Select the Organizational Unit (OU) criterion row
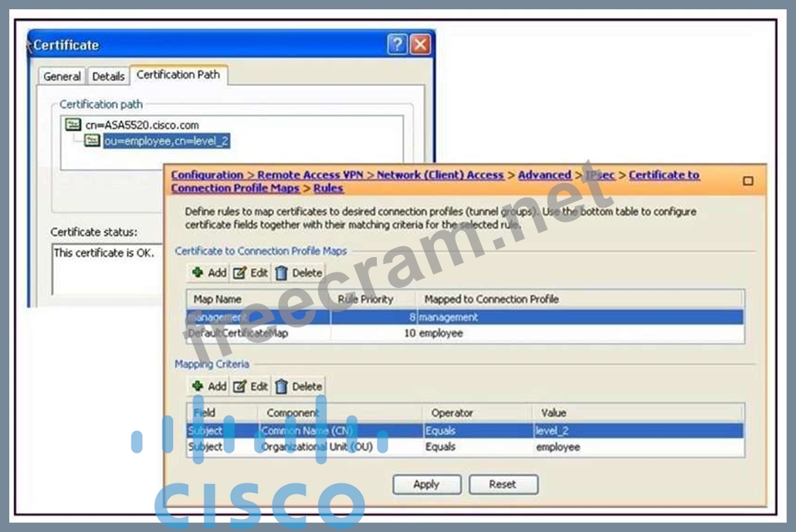The image size is (796, 532). tap(463, 447)
